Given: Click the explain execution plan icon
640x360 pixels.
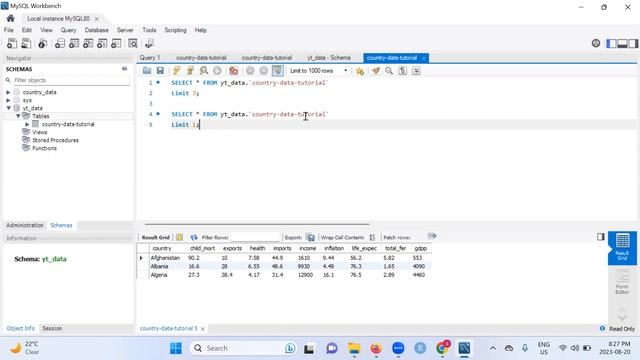Looking at the screenshot, I should [203, 71].
